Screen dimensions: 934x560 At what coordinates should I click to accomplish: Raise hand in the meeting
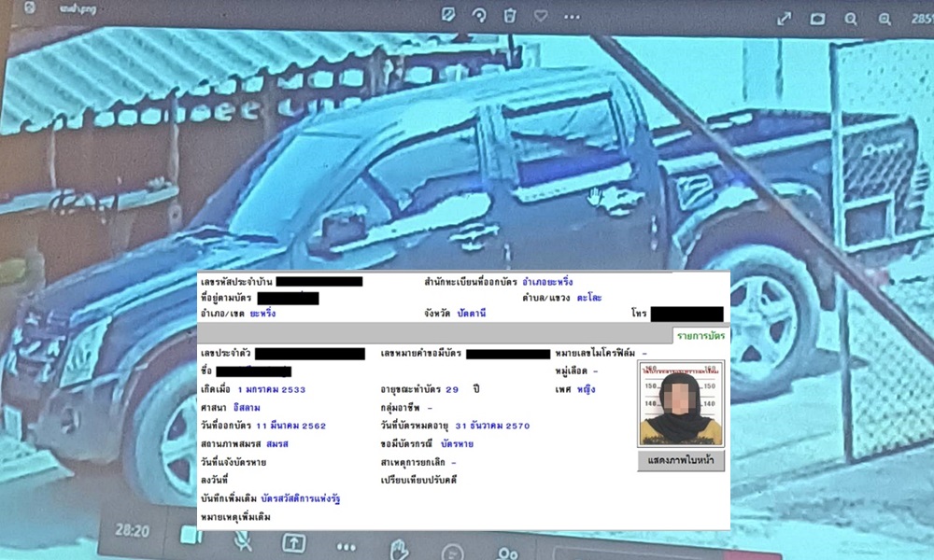tap(399, 548)
